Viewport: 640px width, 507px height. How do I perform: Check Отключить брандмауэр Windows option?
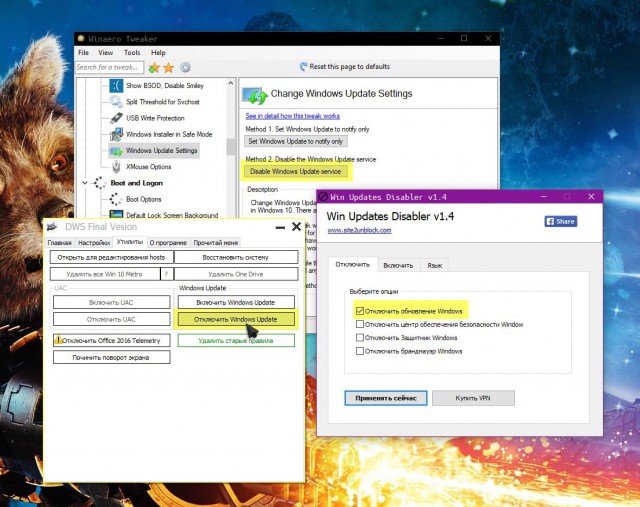pyautogui.click(x=360, y=351)
